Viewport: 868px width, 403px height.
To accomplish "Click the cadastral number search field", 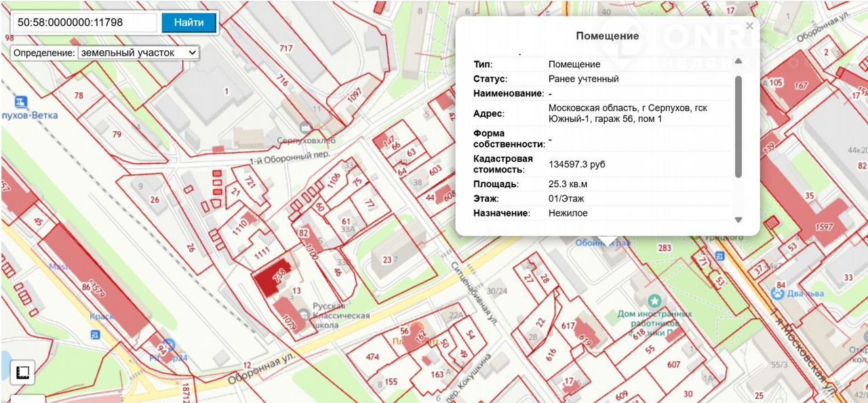I will (85, 22).
